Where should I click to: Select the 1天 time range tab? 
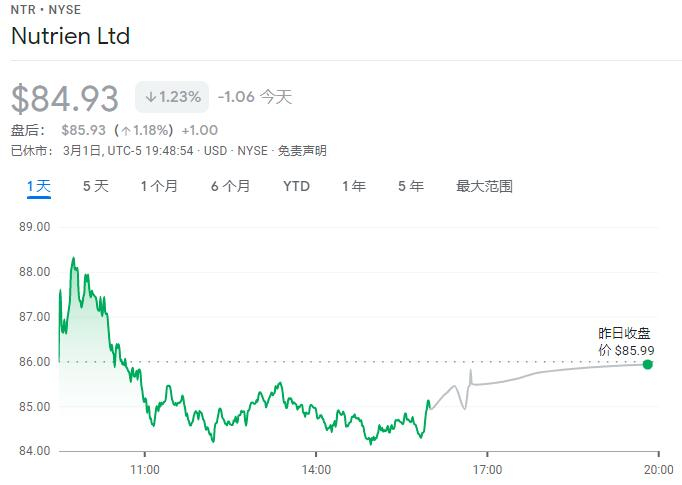[38, 186]
